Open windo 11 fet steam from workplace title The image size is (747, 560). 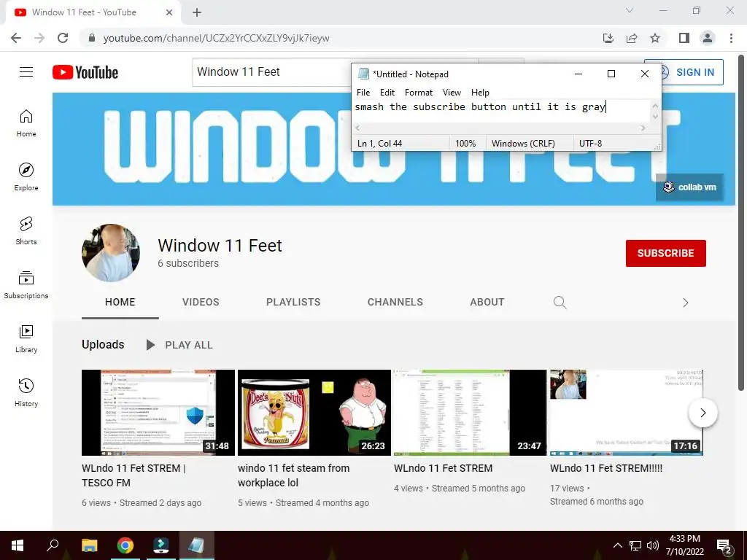(294, 475)
